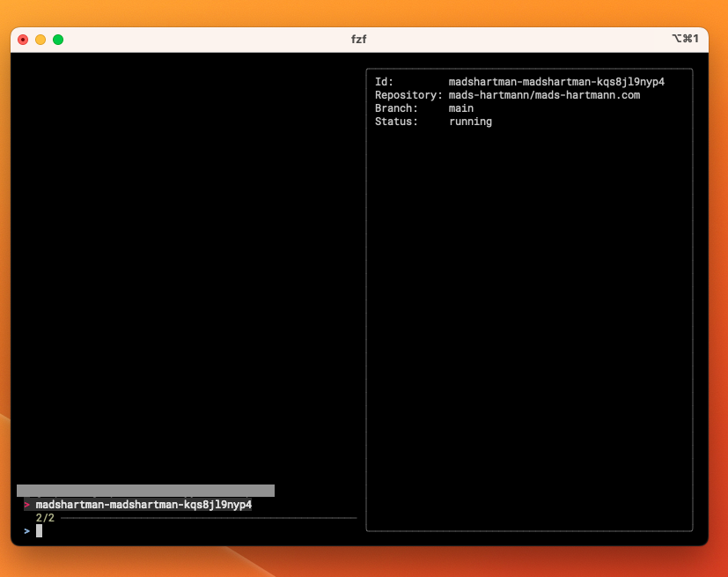Screen dimensions: 728x577
Task: Select the madshartman-madshartman-kqs8jl9nyp4 list entry
Action: [x=143, y=505]
